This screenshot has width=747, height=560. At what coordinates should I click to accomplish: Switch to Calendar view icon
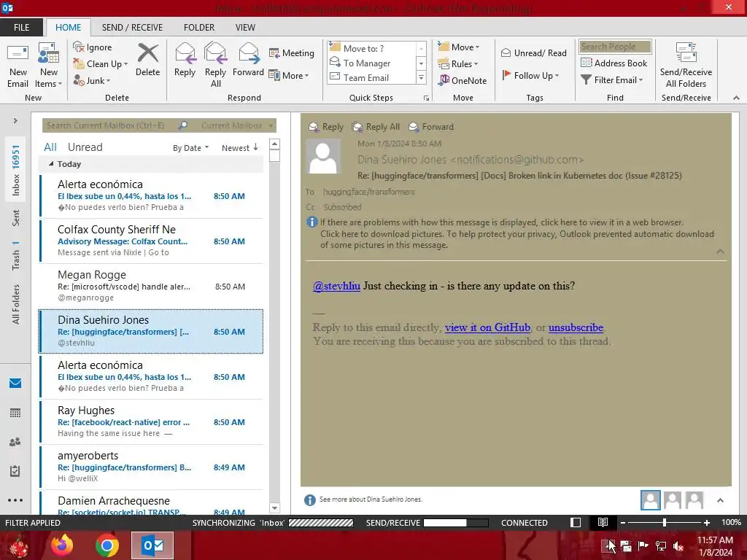pyautogui.click(x=15, y=413)
